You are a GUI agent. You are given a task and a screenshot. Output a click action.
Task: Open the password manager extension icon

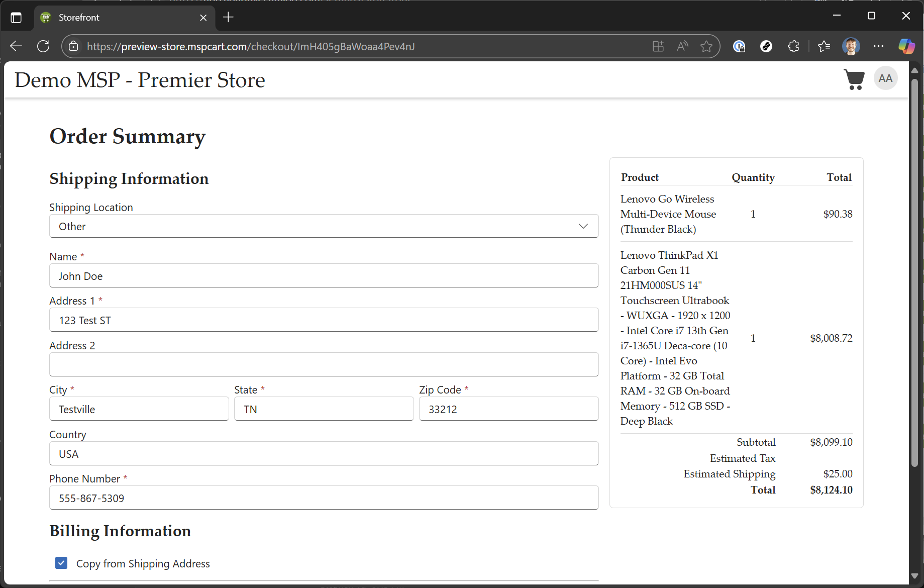click(x=739, y=46)
